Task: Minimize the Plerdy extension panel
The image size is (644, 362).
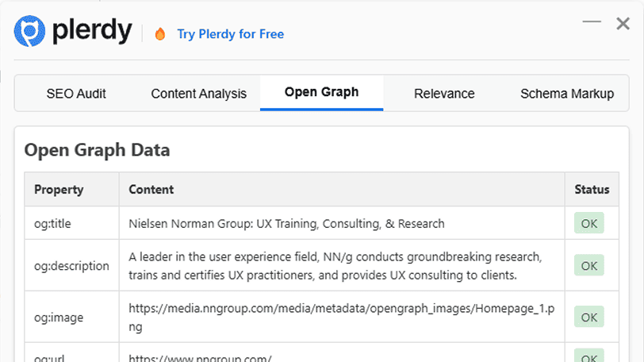Action: [592, 22]
